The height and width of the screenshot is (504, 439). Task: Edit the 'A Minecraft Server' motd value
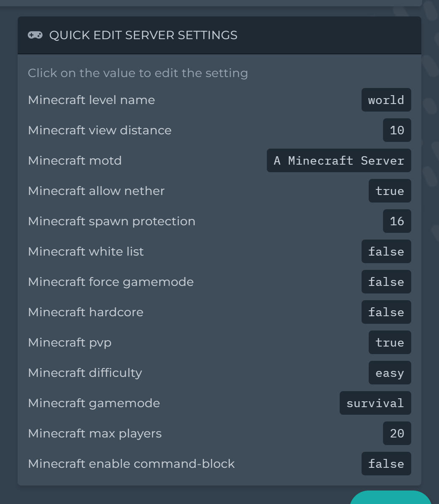pos(339,160)
